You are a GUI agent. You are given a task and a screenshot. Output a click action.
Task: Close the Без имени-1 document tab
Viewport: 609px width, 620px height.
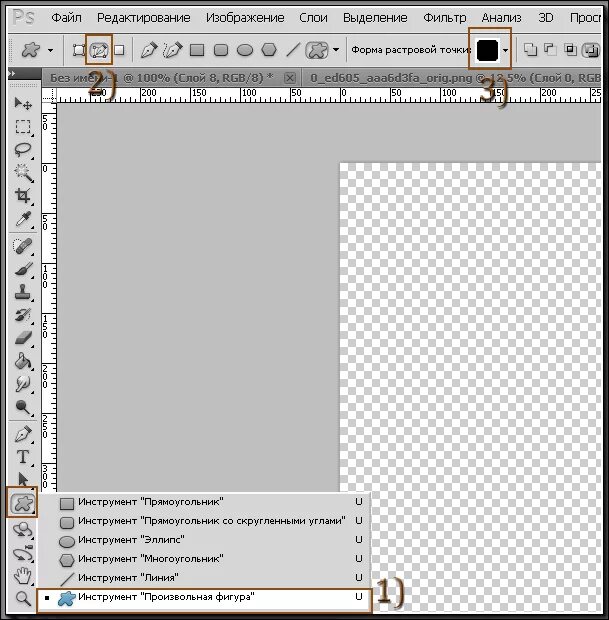click(290, 78)
